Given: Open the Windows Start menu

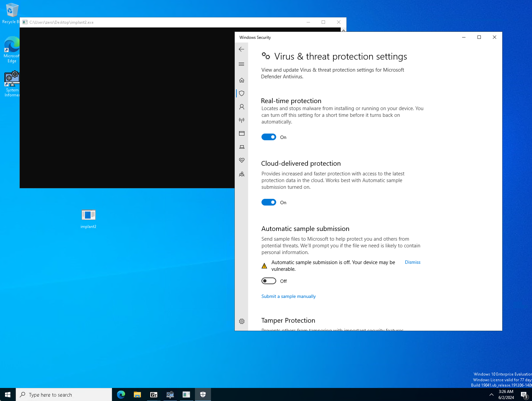Looking at the screenshot, I should tap(8, 395).
